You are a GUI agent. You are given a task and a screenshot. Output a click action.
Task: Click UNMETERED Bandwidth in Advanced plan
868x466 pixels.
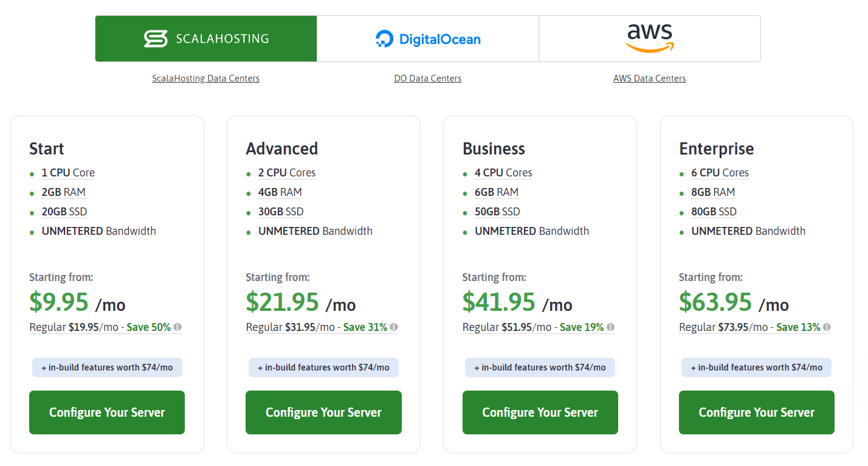315,231
